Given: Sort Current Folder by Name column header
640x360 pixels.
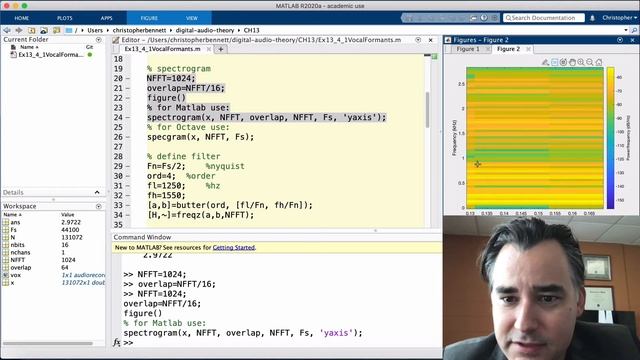Looking at the screenshot, I should 29,47.
